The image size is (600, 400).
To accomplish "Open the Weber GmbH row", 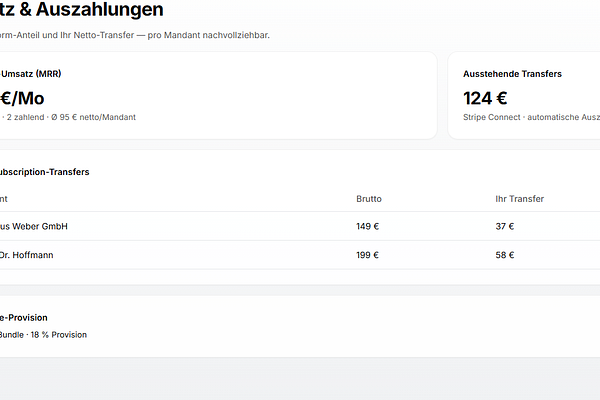I will pyautogui.click(x=300, y=226).
